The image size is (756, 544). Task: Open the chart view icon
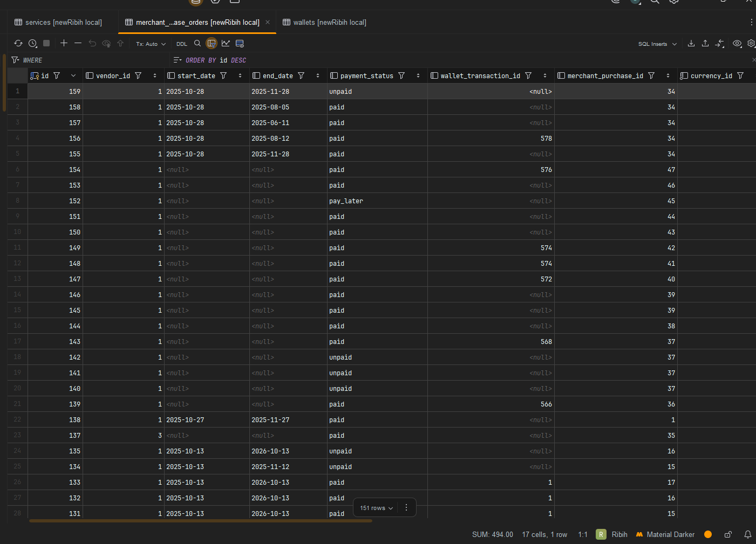tap(226, 43)
